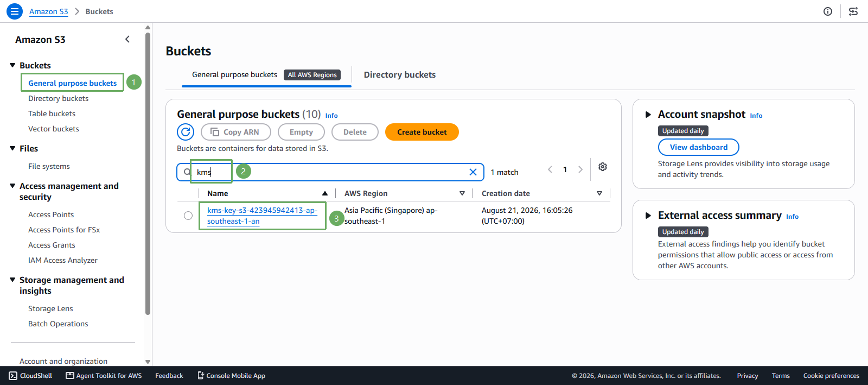Open Info link beside External access summary

pos(792,217)
